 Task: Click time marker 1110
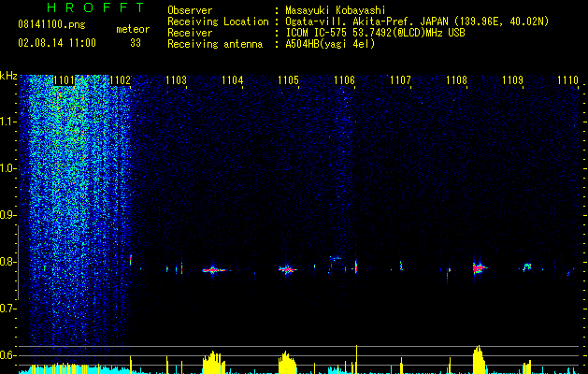pyautogui.click(x=567, y=80)
